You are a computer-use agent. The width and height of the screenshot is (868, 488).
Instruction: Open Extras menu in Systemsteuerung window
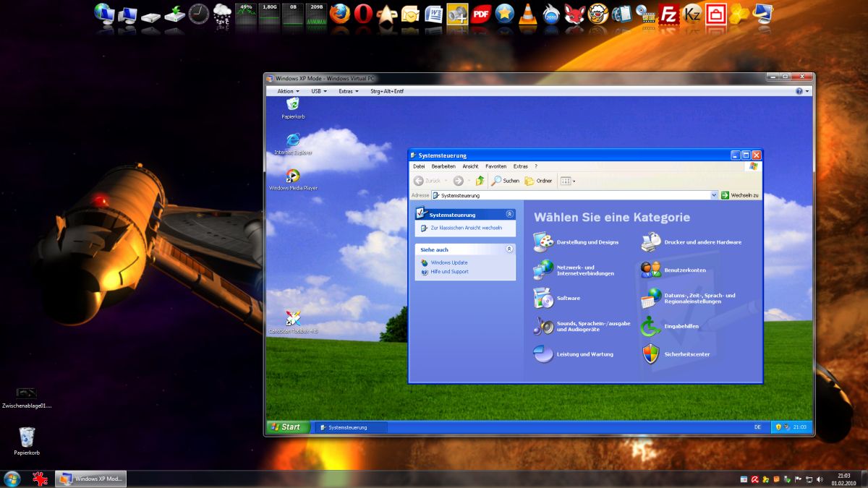521,166
